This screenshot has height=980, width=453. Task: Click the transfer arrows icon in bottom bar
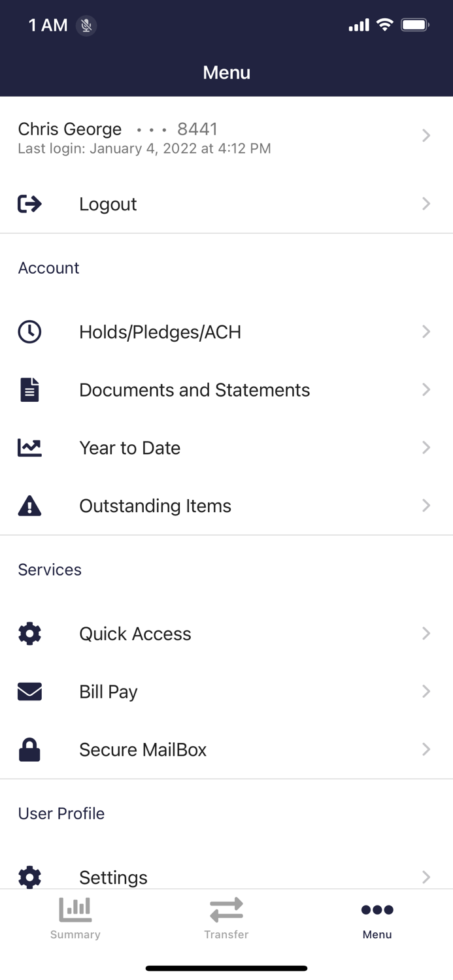pos(226,909)
